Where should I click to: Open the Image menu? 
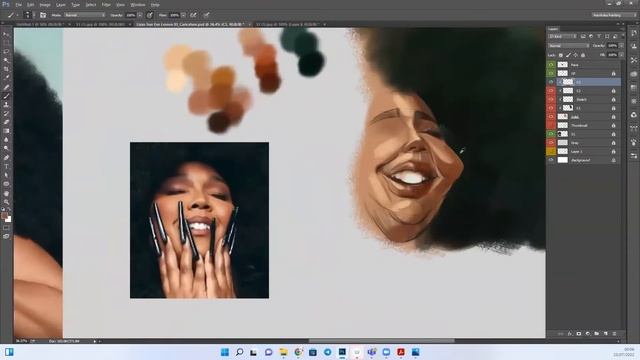[45, 5]
